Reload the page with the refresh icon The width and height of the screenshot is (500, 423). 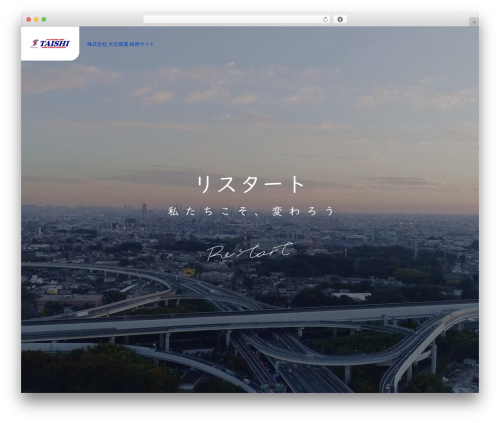pyautogui.click(x=325, y=19)
